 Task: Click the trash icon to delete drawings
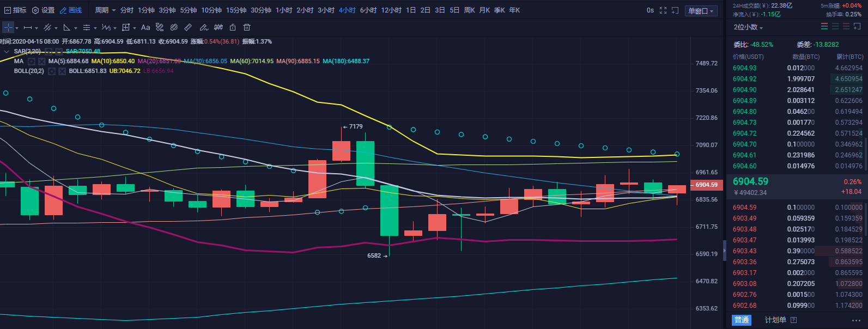point(247,27)
